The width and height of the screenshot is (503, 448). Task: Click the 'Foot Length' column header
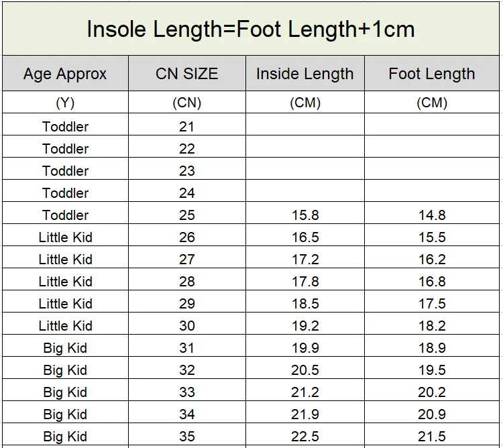[x=431, y=74]
